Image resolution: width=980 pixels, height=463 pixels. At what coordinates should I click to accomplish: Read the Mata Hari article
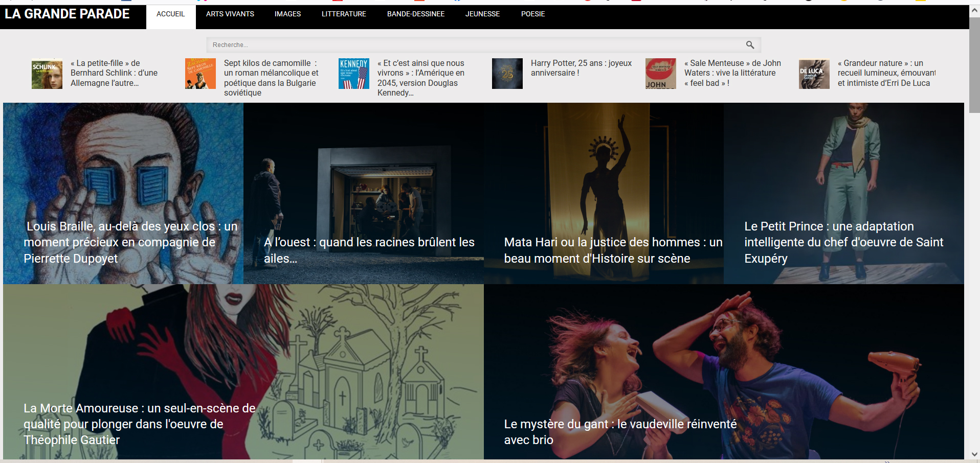613,250
